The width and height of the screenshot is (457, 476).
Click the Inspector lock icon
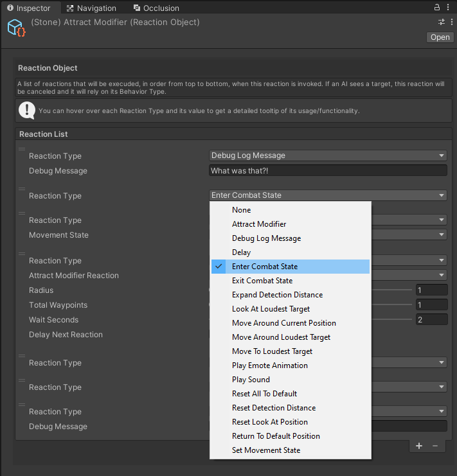tap(437, 8)
